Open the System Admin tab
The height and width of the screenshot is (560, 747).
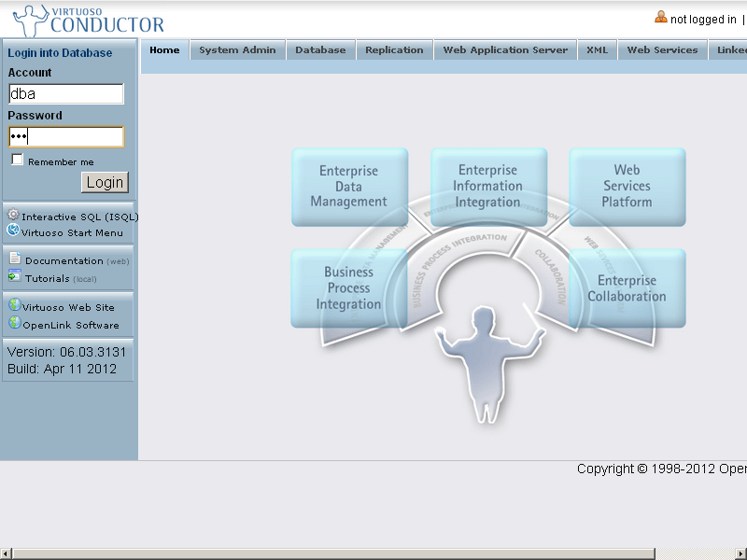tap(237, 50)
